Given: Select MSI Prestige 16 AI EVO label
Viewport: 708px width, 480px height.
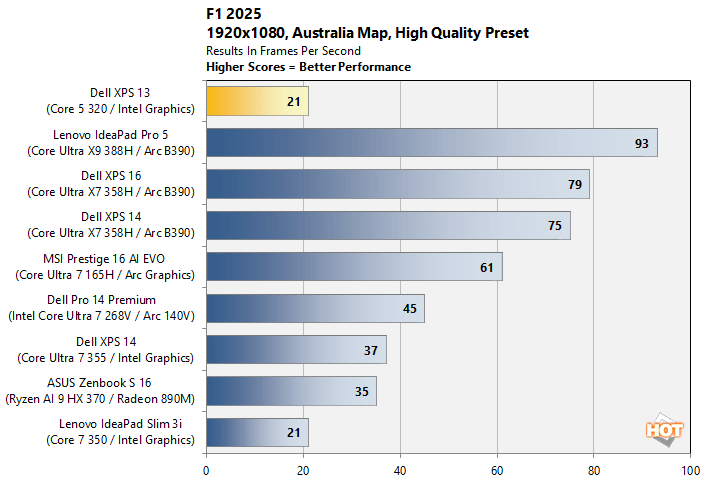Looking at the screenshot, I should [x=105, y=267].
